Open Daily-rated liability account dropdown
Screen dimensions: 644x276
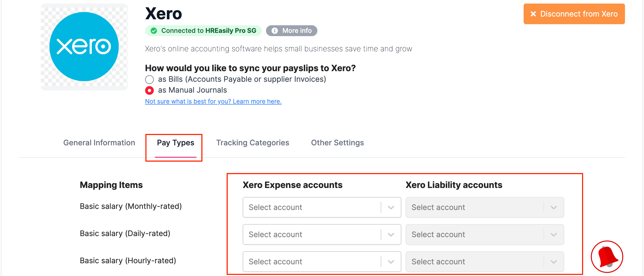click(x=485, y=234)
